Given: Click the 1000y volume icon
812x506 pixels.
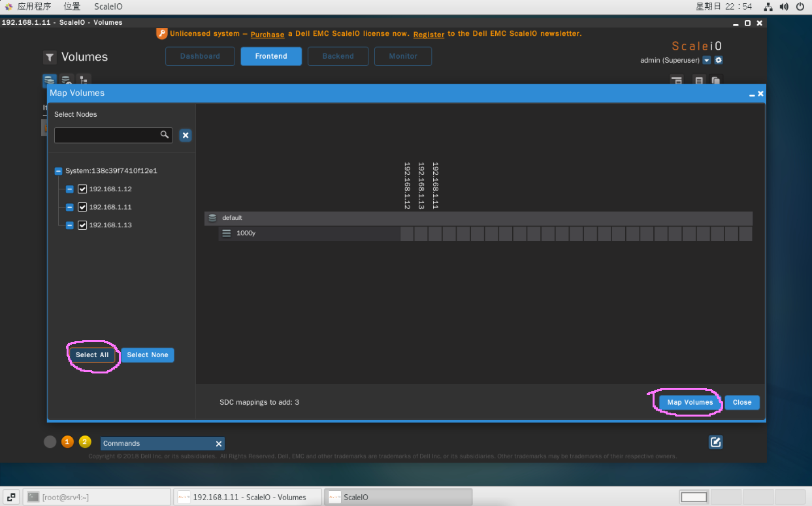Looking at the screenshot, I should pos(227,233).
